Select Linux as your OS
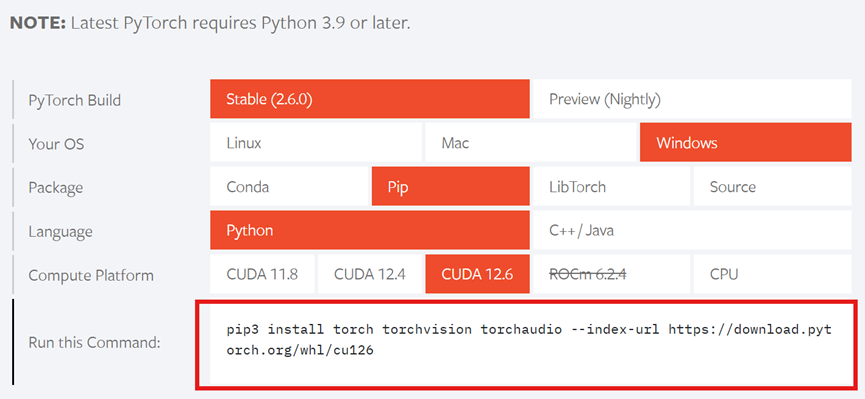 316,142
